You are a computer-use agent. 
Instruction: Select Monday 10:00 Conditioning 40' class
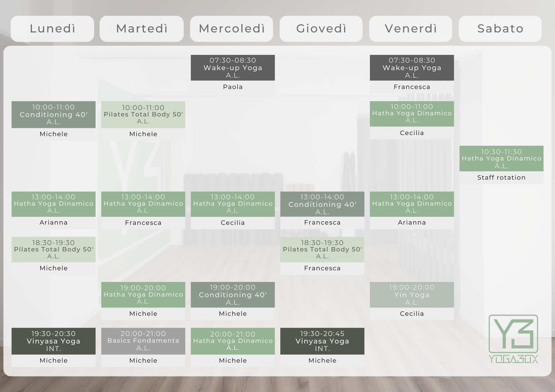click(54, 114)
